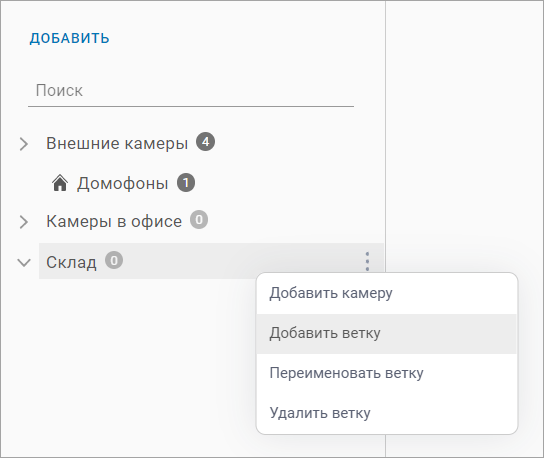Screen dimensions: 544x458
Task: Select the Внешние камеры tree item label
Action: tap(117, 143)
